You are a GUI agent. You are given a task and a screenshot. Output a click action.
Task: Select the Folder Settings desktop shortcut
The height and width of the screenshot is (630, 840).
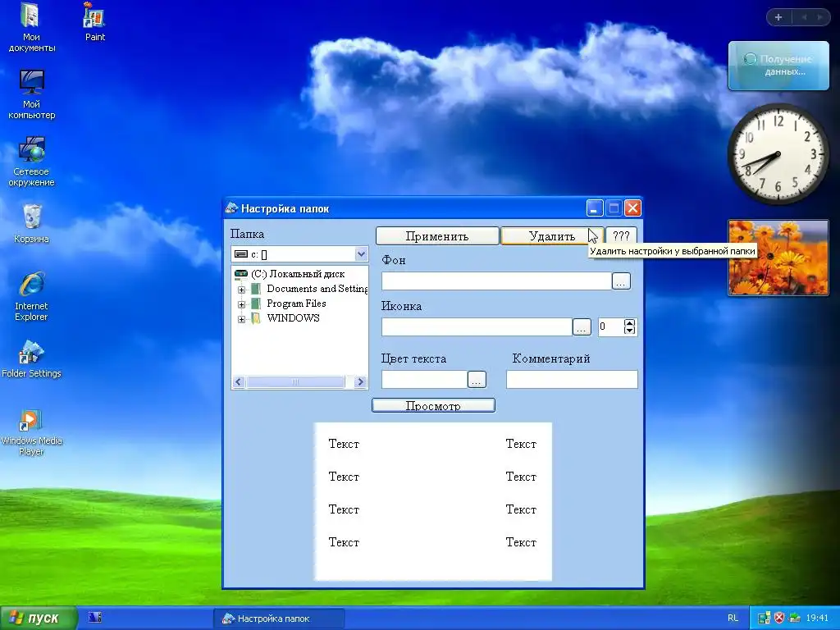coord(31,358)
